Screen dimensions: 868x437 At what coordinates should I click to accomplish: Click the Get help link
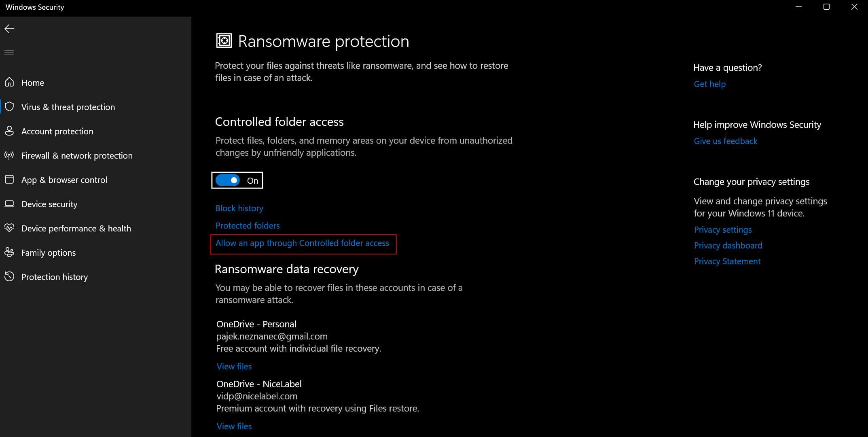710,84
